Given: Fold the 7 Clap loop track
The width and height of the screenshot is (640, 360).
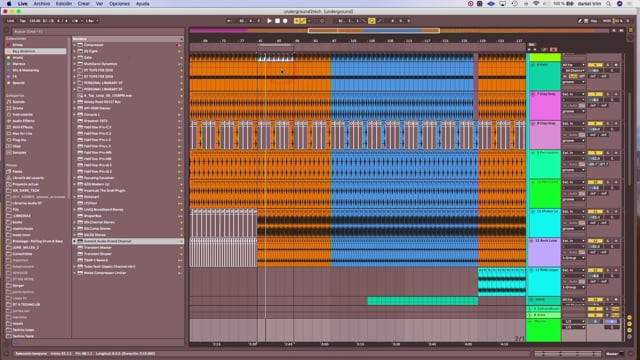Looking at the screenshot, I should [x=533, y=94].
